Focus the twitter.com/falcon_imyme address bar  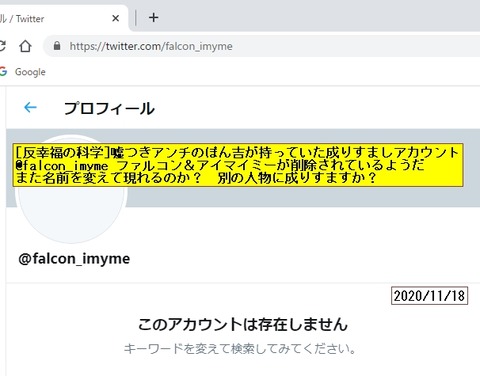[263, 46]
